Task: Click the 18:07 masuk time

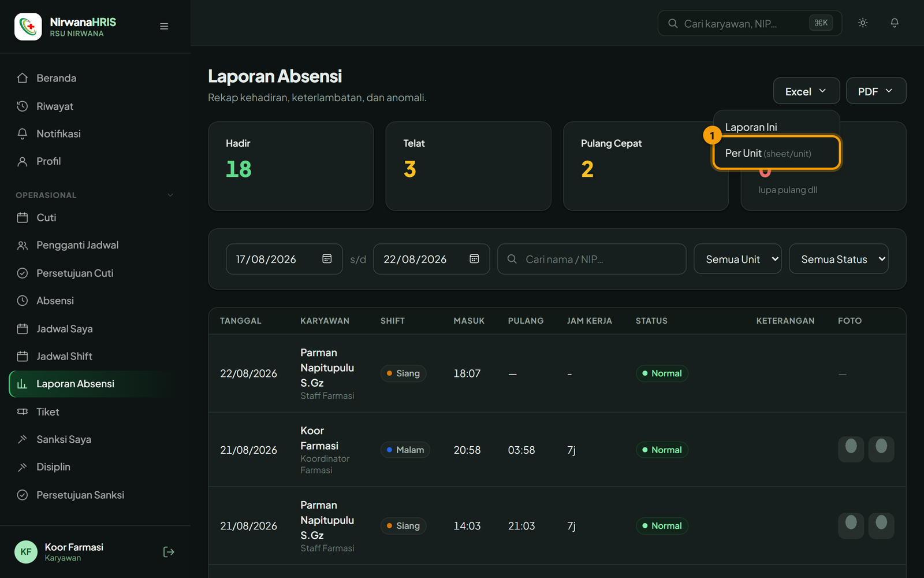Action: coord(467,373)
